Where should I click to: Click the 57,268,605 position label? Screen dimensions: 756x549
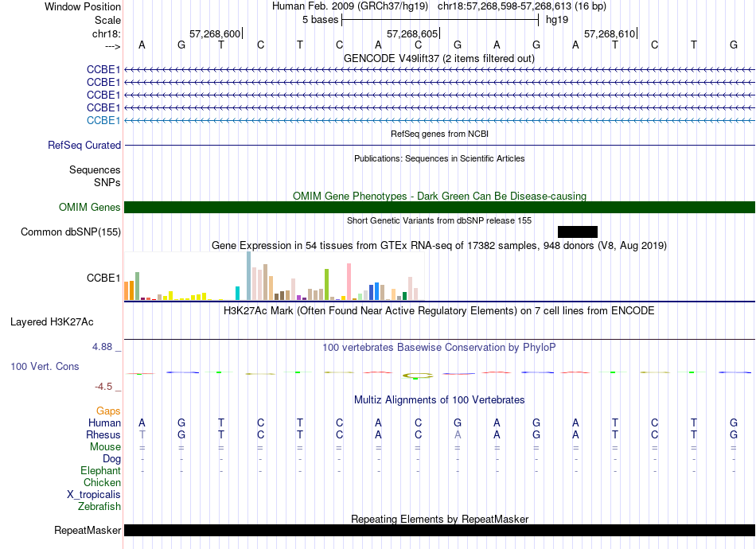pos(412,33)
